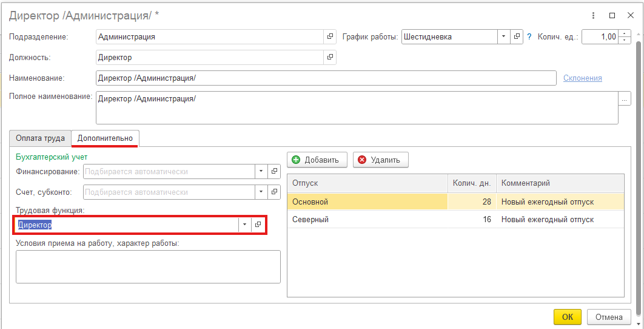Screen dimensions: 644x329
Task: Expand the График работы dropdown
Action: (504, 36)
